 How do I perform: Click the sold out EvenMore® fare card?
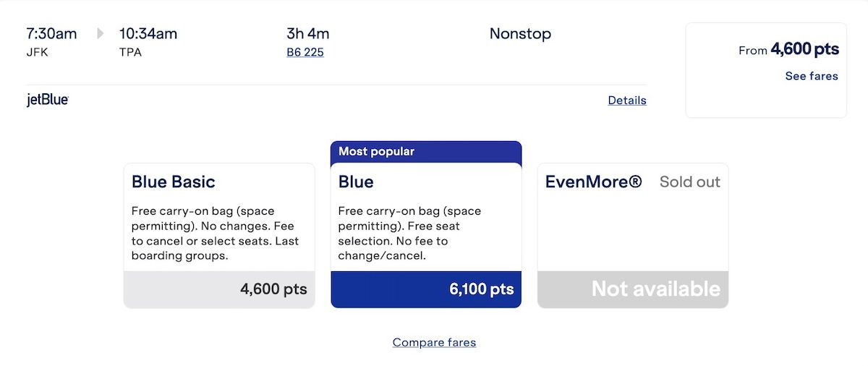[x=633, y=236]
